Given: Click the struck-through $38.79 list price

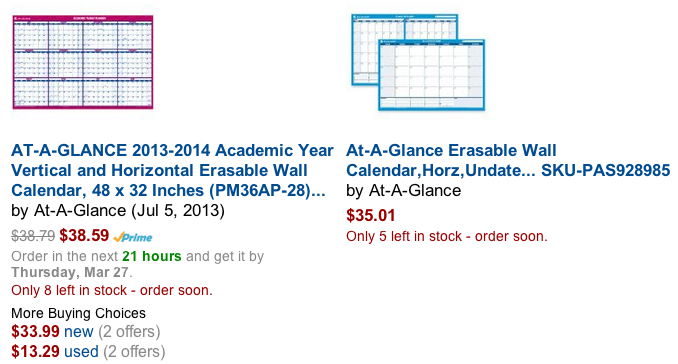Looking at the screenshot, I should click(33, 236).
